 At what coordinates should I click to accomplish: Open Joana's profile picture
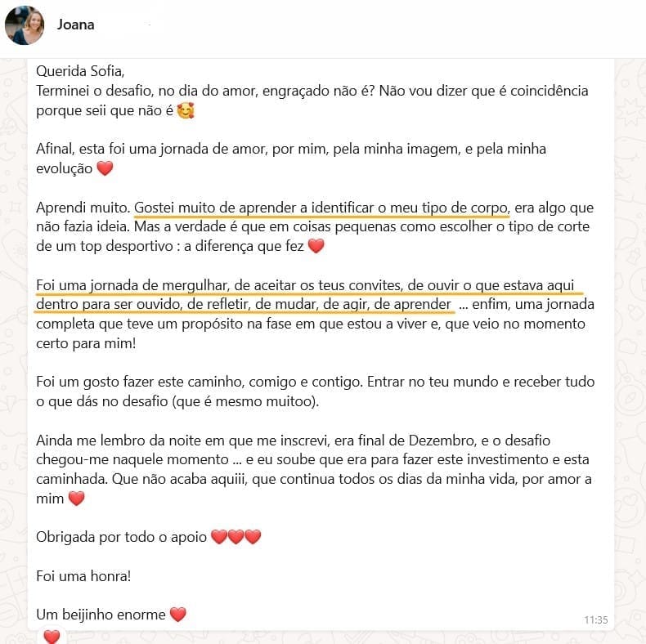[x=25, y=25]
